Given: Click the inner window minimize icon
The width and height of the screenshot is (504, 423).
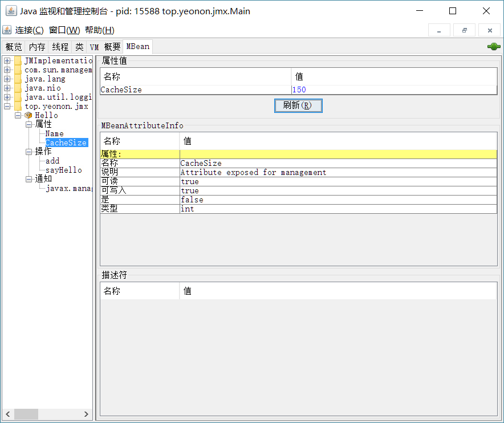Looking at the screenshot, I should point(439,30).
